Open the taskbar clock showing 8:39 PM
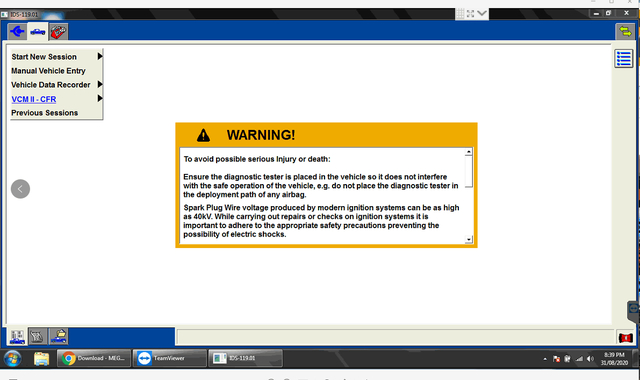Viewport: 640px width, 380px height. coord(614,359)
